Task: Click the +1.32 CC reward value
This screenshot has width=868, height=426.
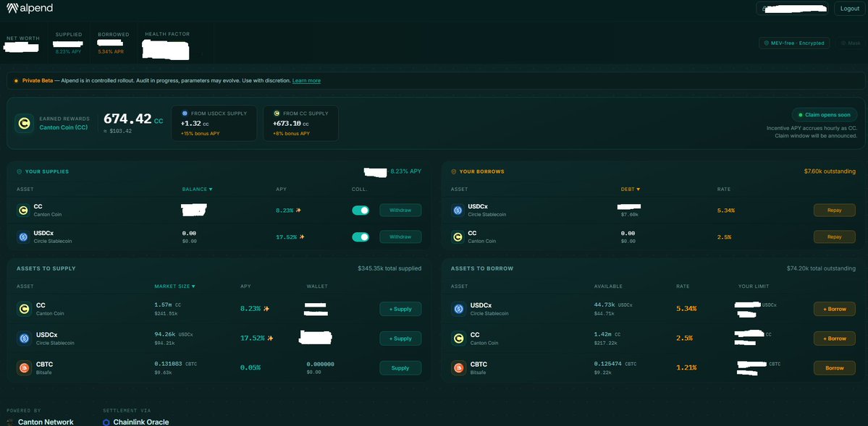Action: point(195,124)
